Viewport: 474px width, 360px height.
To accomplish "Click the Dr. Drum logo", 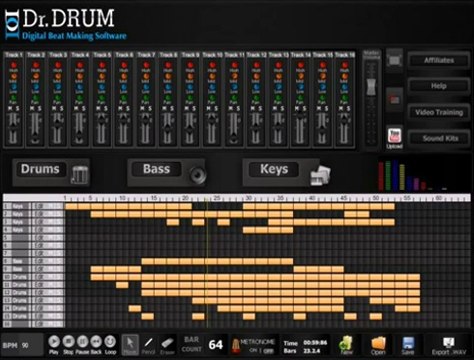I will [x=65, y=25].
